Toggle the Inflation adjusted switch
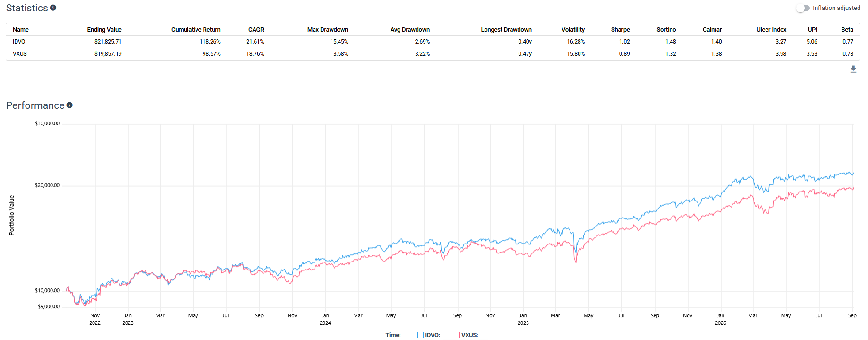868x340 pixels. [x=803, y=8]
